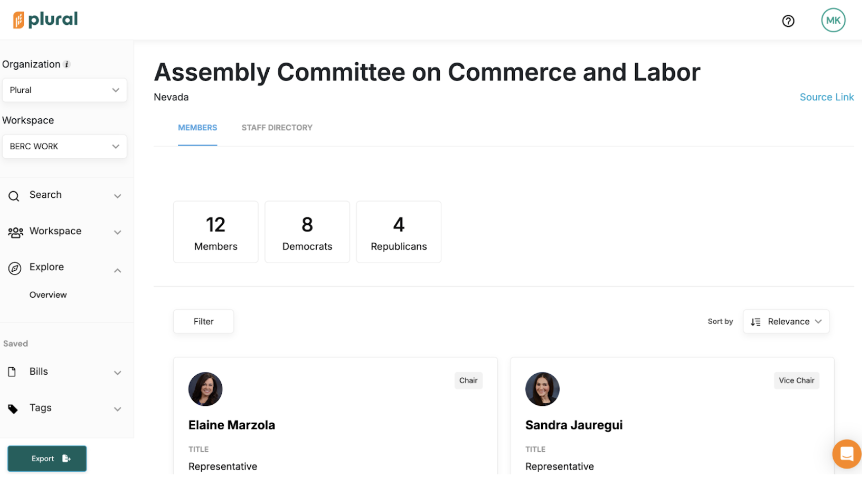Open the Plural organization dropdown
Viewport: 868px width, 477px height.
[64, 90]
